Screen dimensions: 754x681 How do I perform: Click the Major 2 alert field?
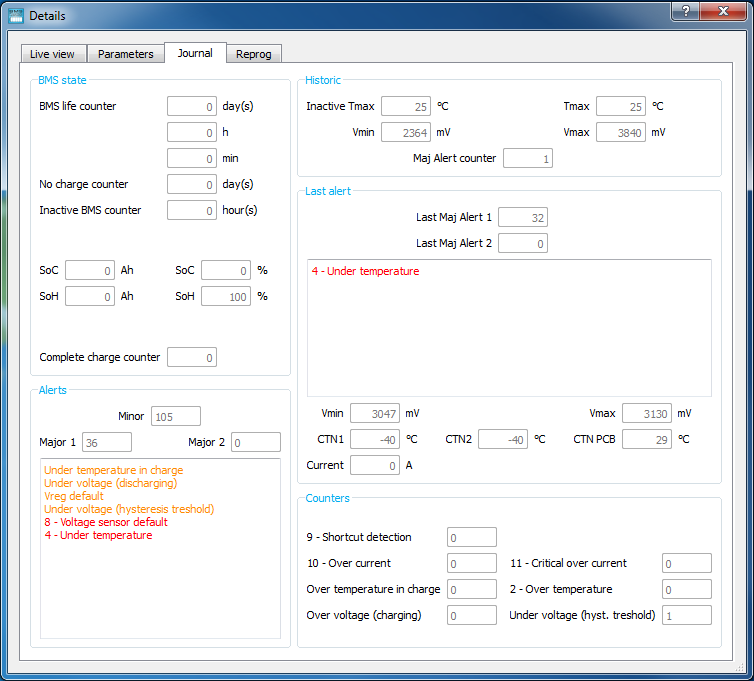click(x=256, y=442)
